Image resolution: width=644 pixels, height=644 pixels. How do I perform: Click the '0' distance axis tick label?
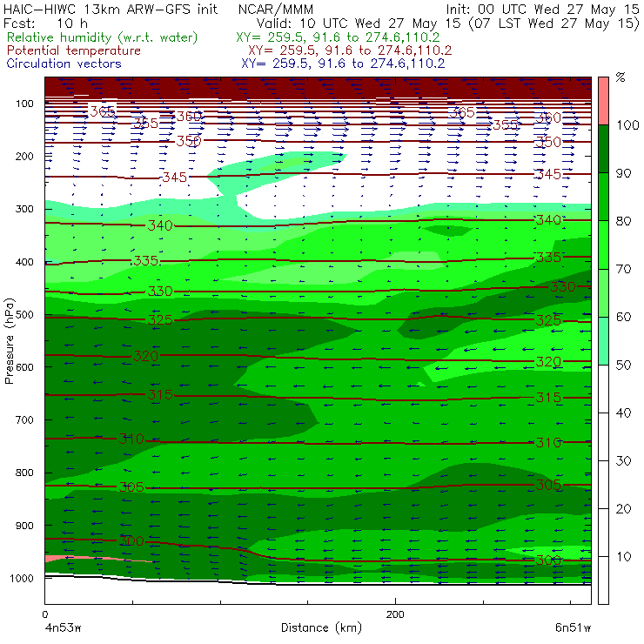point(44,614)
